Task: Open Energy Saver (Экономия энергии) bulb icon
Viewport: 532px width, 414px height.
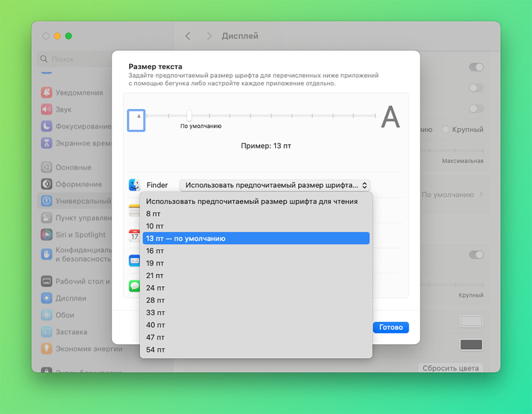Action: click(47, 348)
